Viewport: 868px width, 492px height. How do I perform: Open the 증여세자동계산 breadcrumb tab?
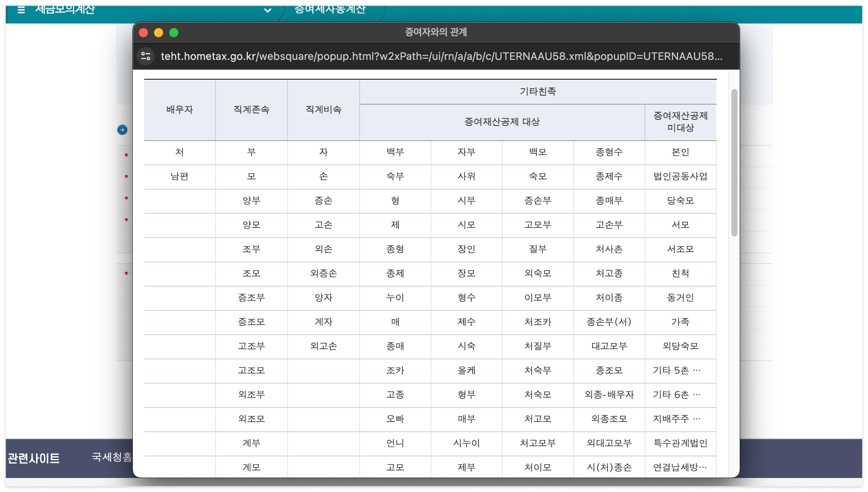click(330, 10)
